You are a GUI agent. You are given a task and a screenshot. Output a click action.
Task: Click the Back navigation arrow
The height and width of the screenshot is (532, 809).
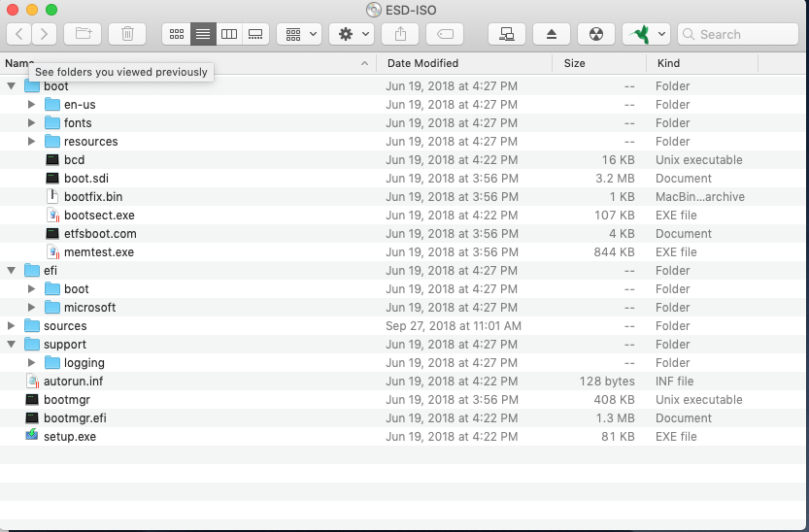point(19,34)
